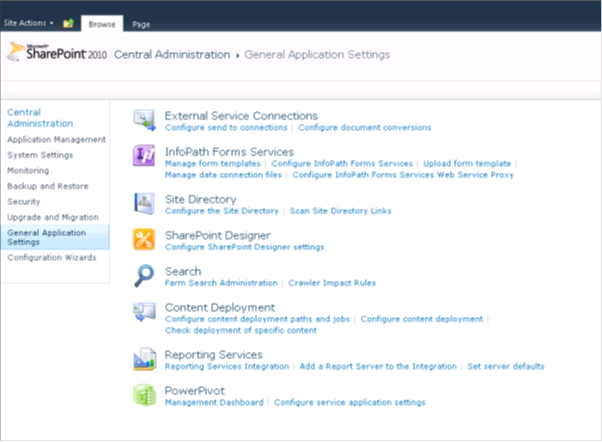The height and width of the screenshot is (442, 602).
Task: Click the Site Directory icon
Action: tap(144, 204)
